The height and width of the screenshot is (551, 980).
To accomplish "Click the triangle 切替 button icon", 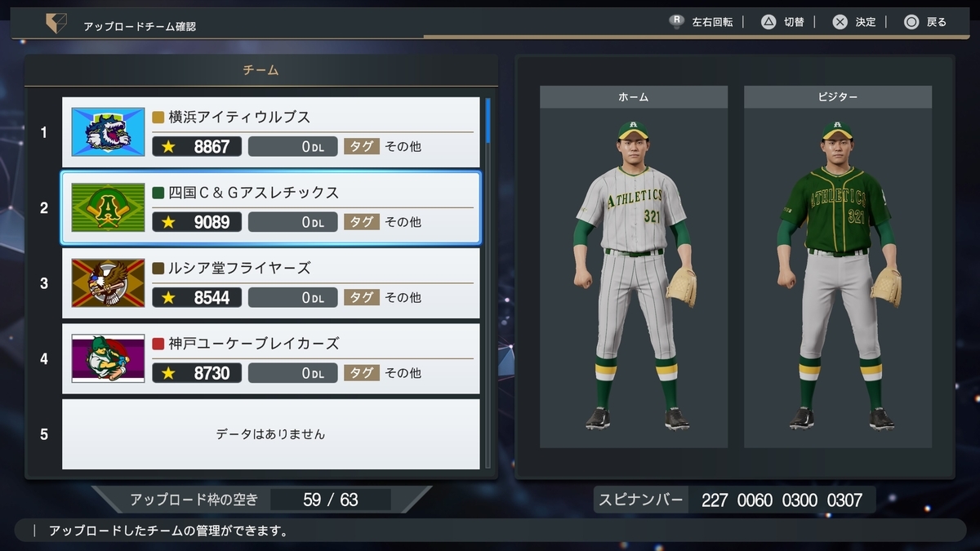I will pos(768,22).
